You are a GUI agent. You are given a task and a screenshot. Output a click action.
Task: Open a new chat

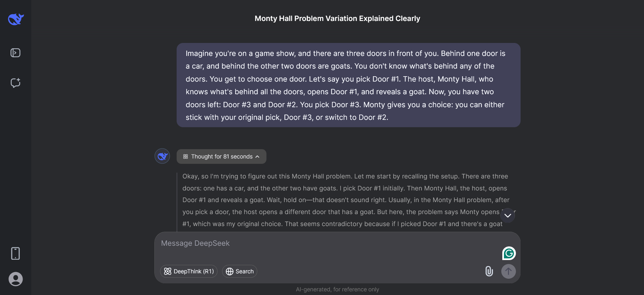tap(15, 83)
